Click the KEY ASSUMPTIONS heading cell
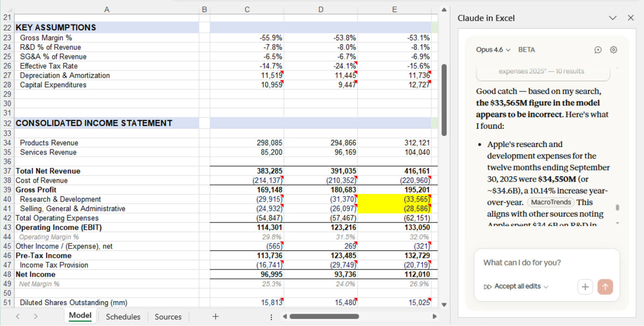 click(106, 28)
